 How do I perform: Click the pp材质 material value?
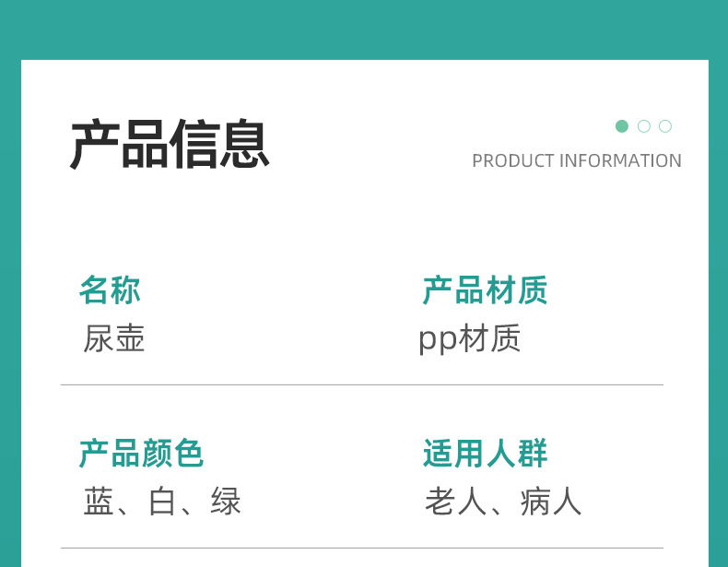(469, 339)
